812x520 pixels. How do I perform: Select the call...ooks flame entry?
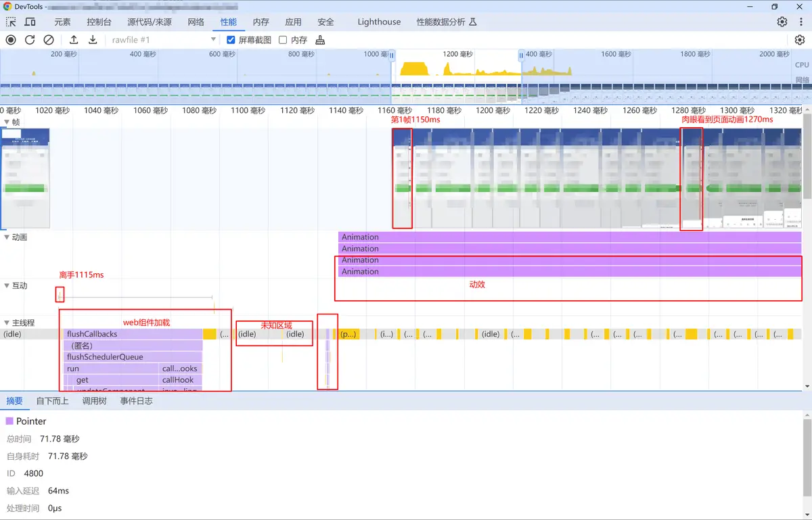[181, 369]
